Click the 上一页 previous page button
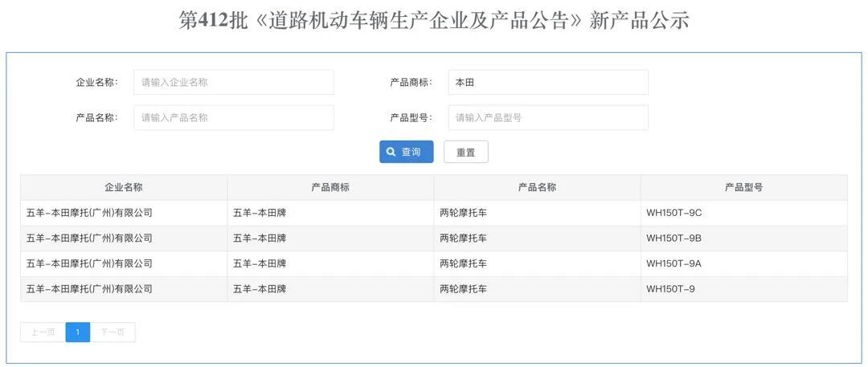This screenshot has height=367, width=868. click(43, 332)
